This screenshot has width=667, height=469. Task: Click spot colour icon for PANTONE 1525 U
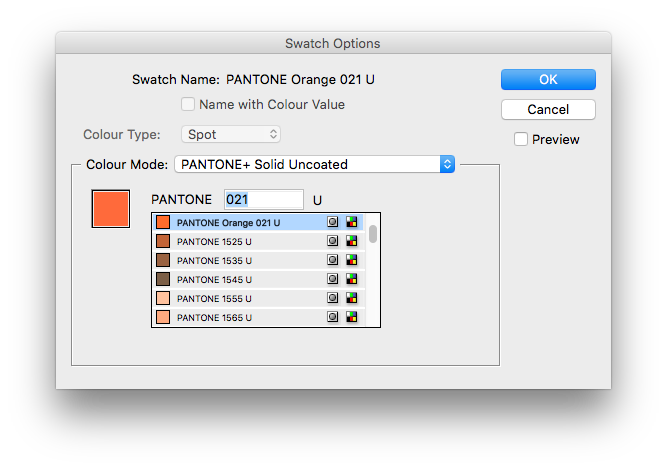coord(333,241)
